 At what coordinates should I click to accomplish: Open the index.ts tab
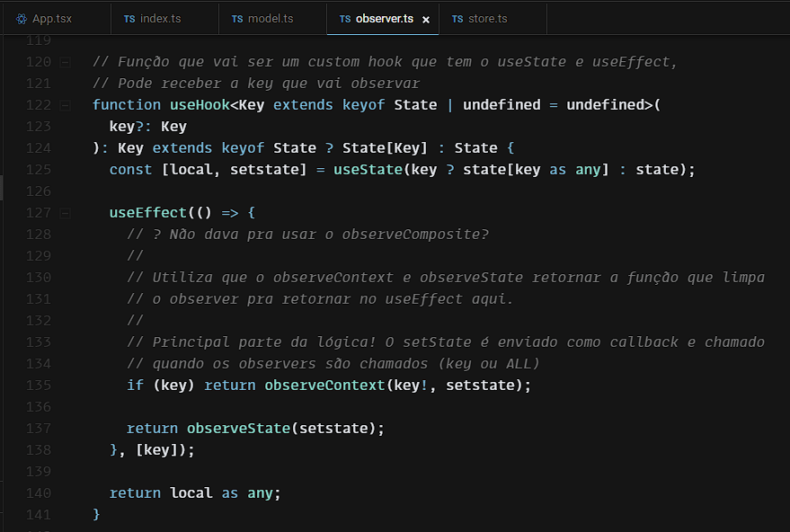point(160,19)
